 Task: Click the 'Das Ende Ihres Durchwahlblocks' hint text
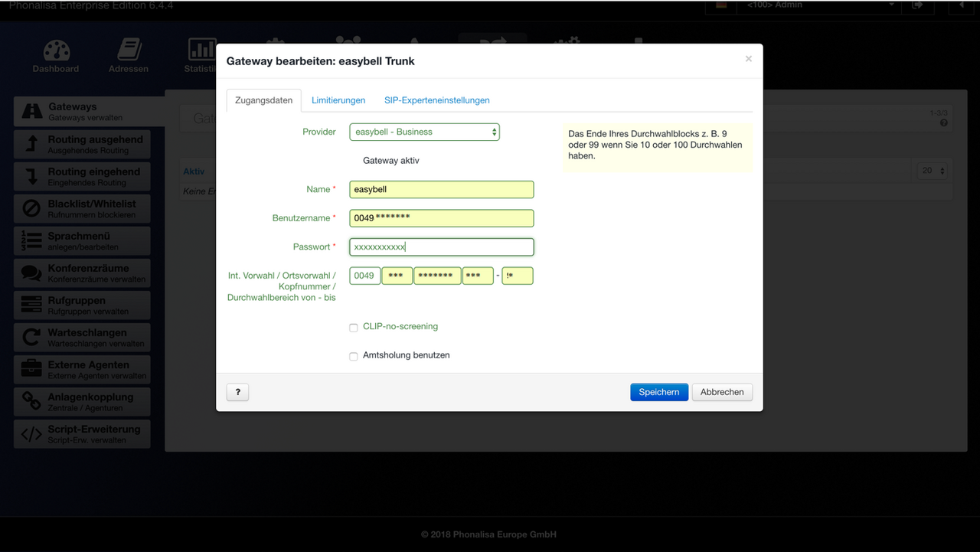pyautogui.click(x=656, y=145)
